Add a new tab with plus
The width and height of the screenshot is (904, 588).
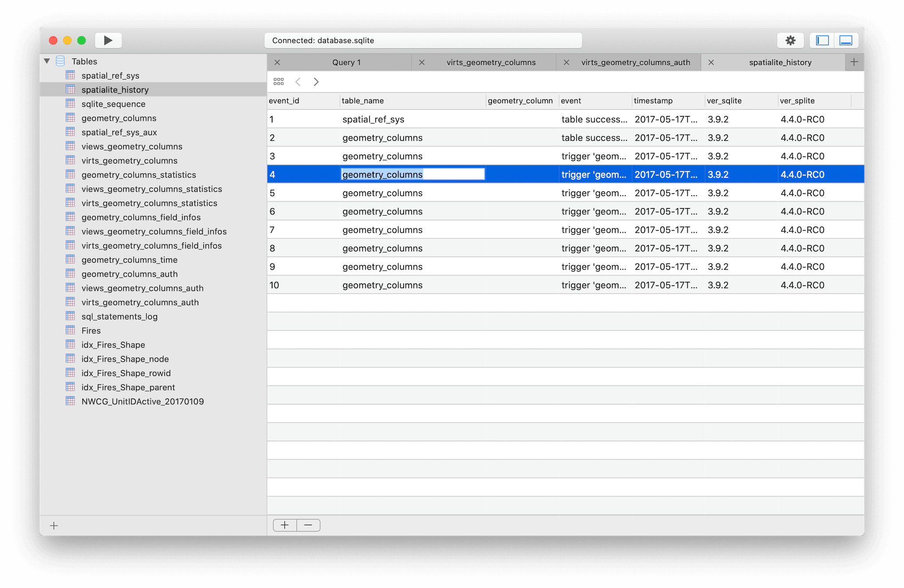854,62
